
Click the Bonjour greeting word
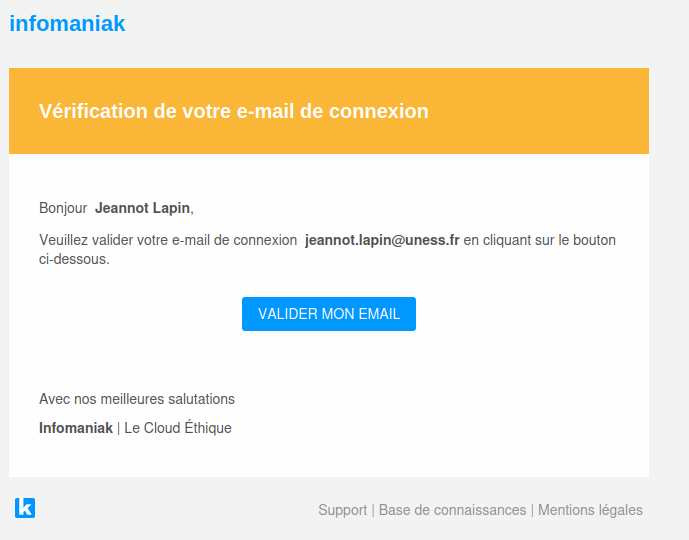tap(63, 208)
